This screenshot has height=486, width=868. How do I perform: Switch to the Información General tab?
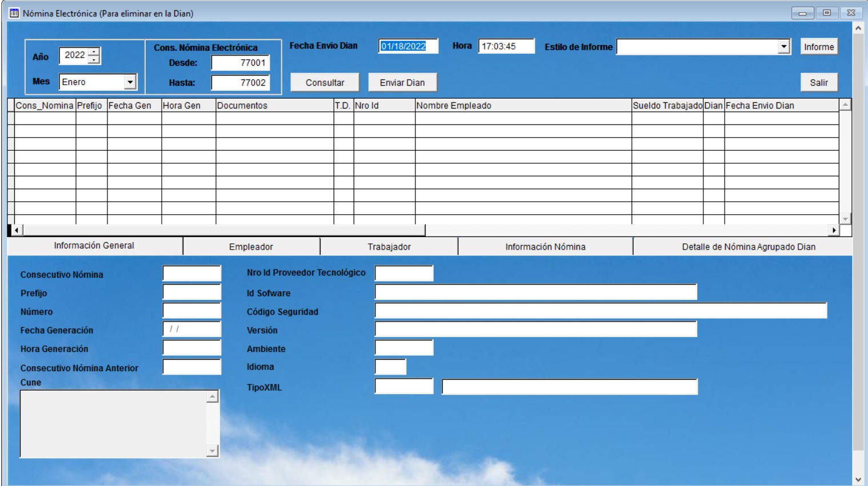[x=94, y=246]
